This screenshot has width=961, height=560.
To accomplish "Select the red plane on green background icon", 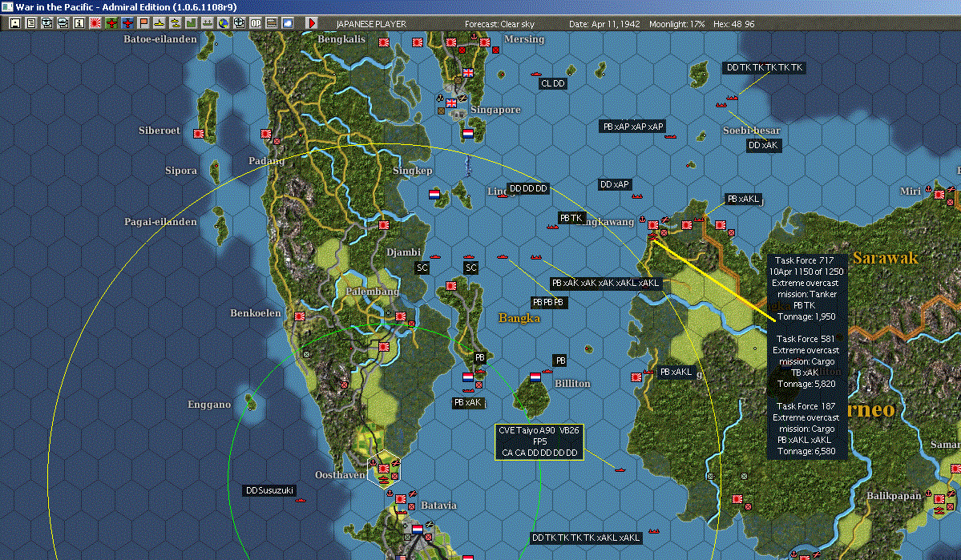I will [111, 23].
